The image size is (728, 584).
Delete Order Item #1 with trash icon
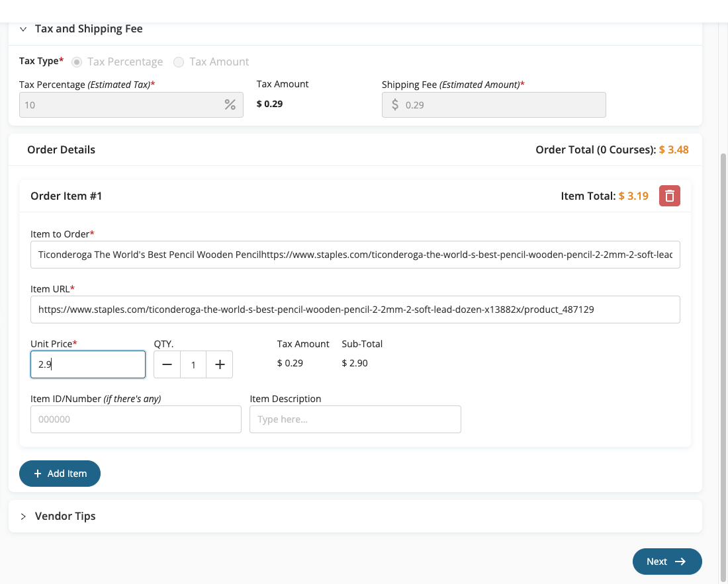(670, 196)
